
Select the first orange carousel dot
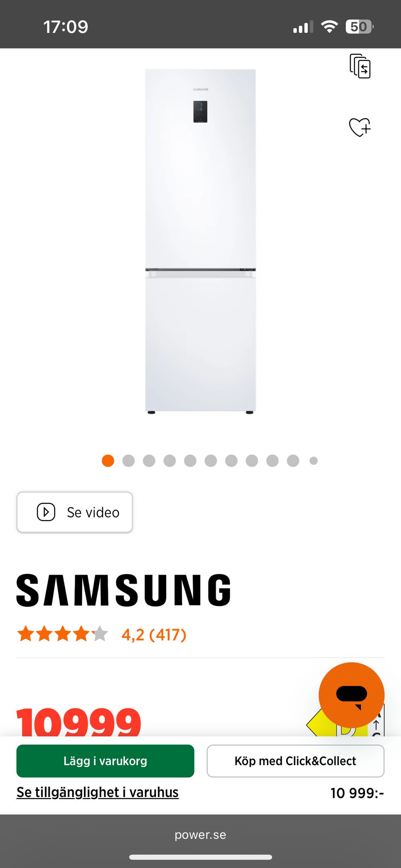108,461
